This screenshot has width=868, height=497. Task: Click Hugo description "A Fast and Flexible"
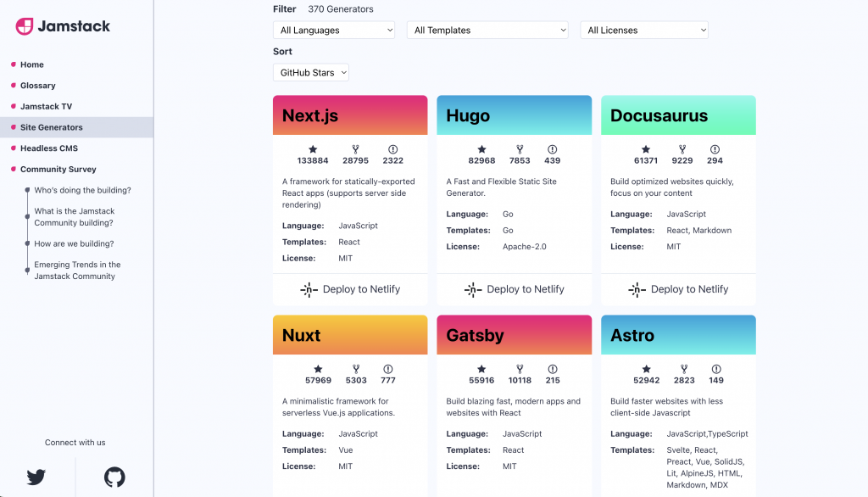502,187
